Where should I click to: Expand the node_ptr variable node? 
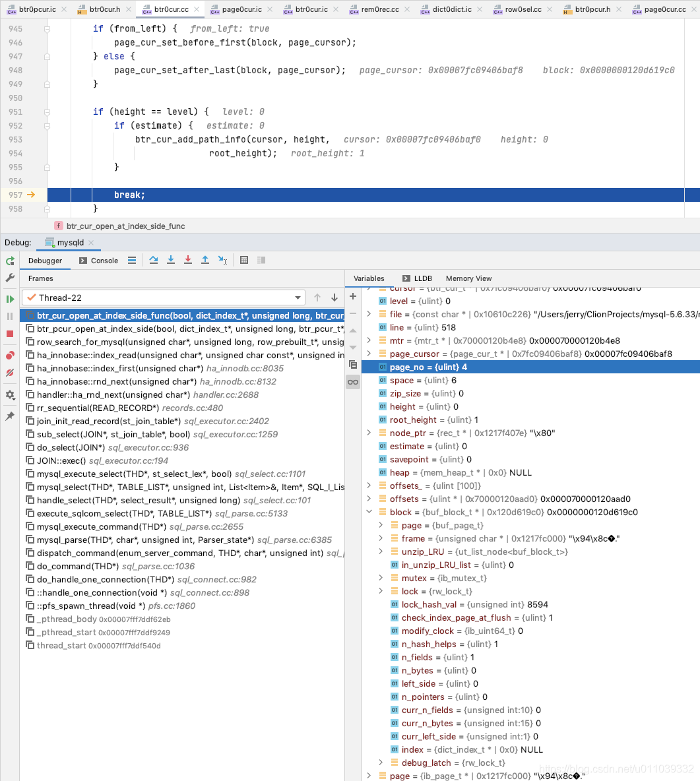pos(369,433)
